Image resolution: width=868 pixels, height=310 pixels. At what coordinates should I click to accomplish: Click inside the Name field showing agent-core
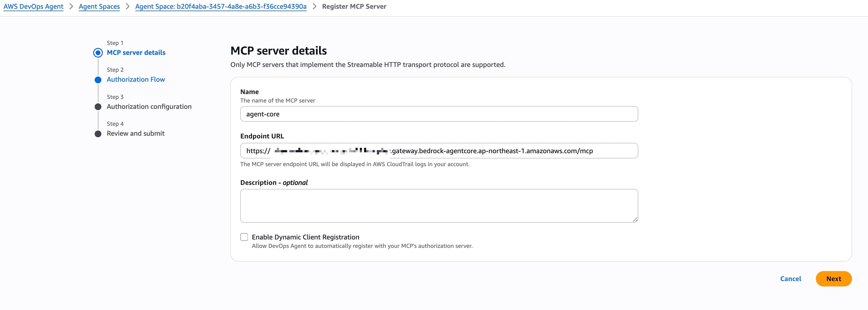point(438,114)
